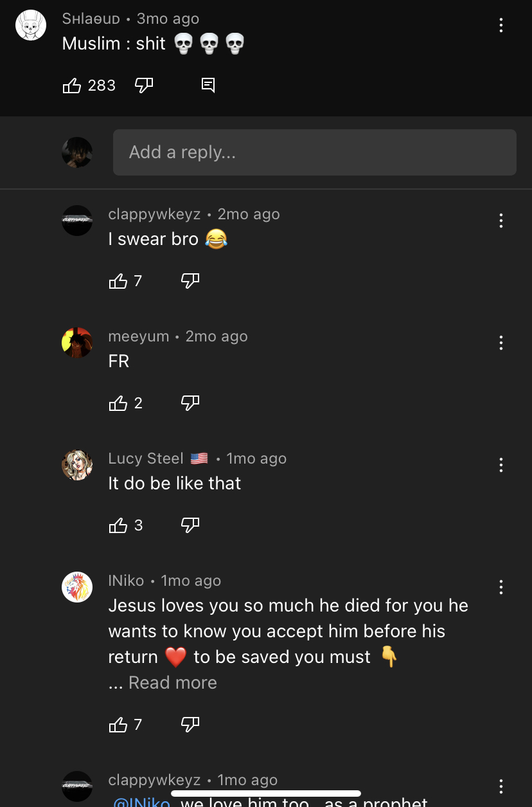Open the more options menu on the "I swear bro" reply

(501, 221)
